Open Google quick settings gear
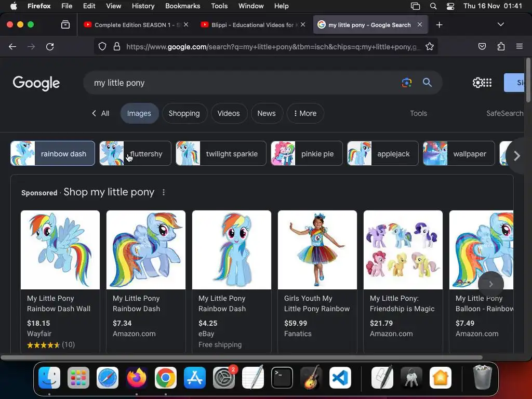The height and width of the screenshot is (399, 532). 477,83
